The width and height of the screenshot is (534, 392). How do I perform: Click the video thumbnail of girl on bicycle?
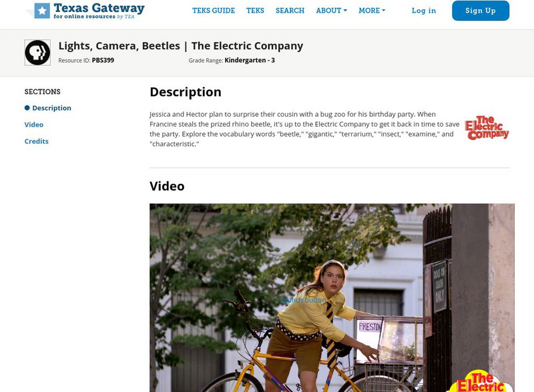point(332,298)
